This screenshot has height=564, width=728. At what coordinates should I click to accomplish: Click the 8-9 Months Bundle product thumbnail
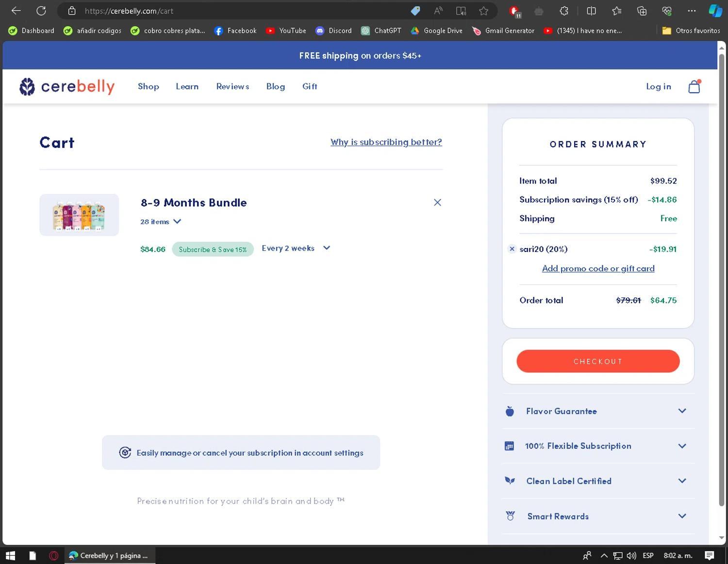[79, 215]
